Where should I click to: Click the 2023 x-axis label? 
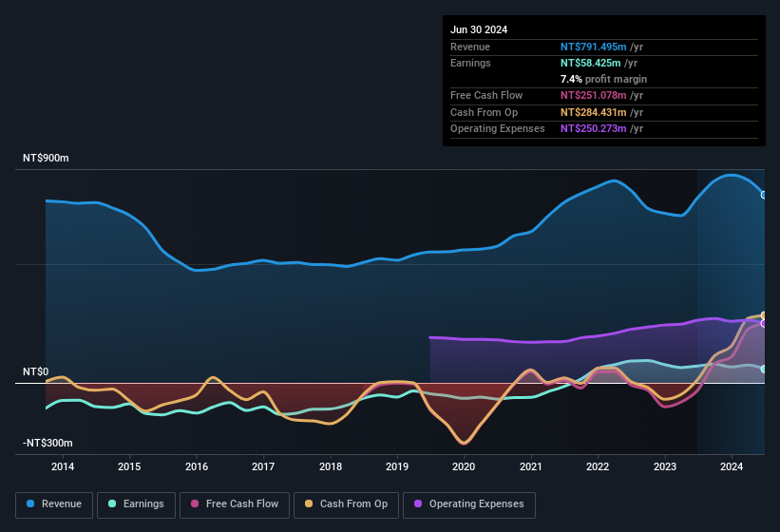tap(665, 466)
